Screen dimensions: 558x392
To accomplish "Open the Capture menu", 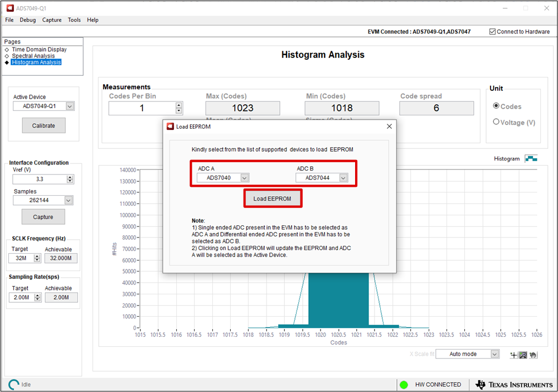I will click(52, 20).
